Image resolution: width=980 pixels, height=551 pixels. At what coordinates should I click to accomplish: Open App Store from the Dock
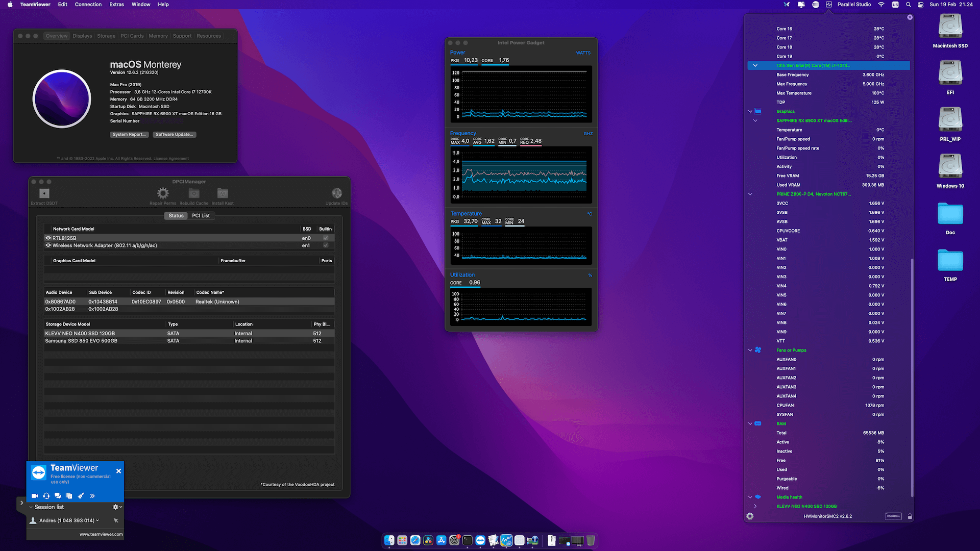pyautogui.click(x=442, y=540)
